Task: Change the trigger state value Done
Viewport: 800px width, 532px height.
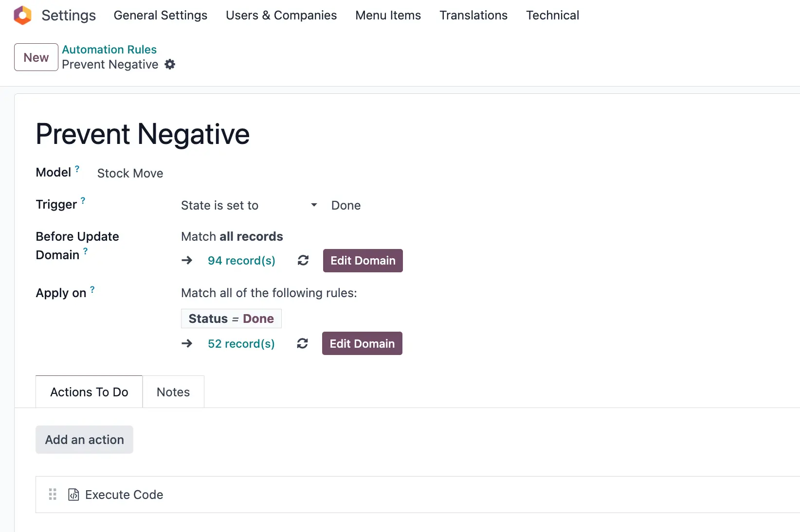Action: 346,206
